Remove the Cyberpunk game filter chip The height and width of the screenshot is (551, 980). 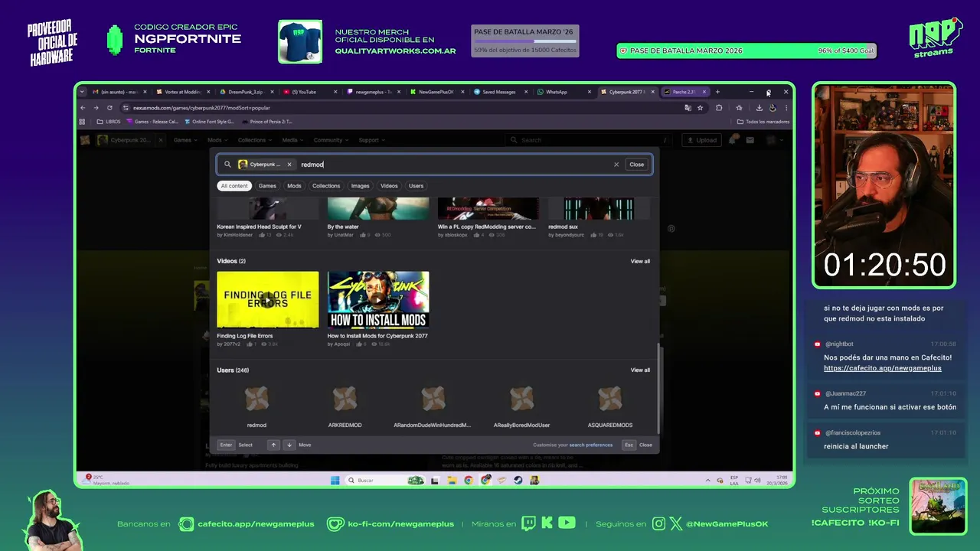289,165
